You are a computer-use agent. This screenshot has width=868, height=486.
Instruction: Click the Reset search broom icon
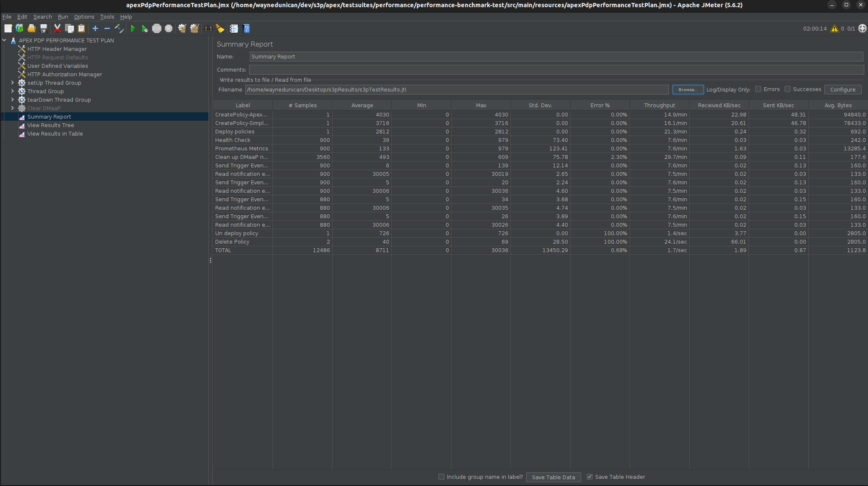pos(220,28)
